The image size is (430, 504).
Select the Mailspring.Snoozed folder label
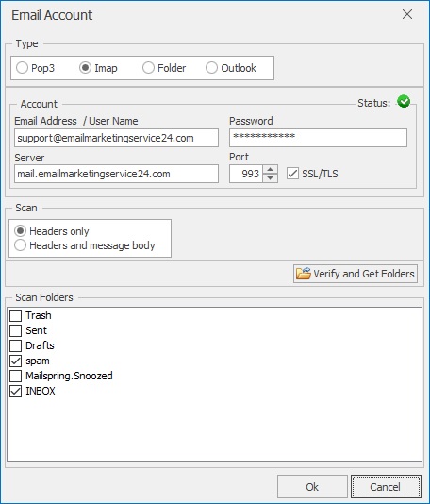[69, 376]
